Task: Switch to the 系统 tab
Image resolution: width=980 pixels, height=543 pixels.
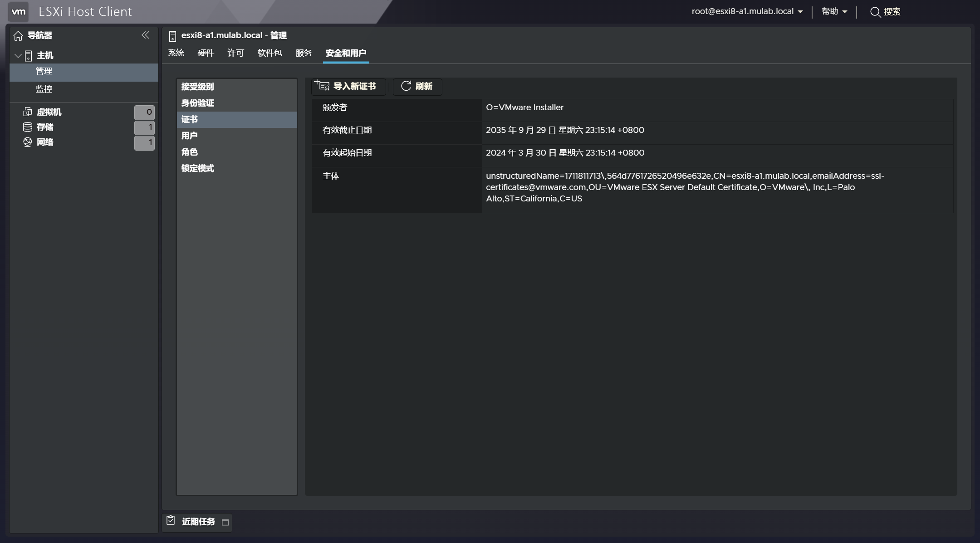Action: 176,53
